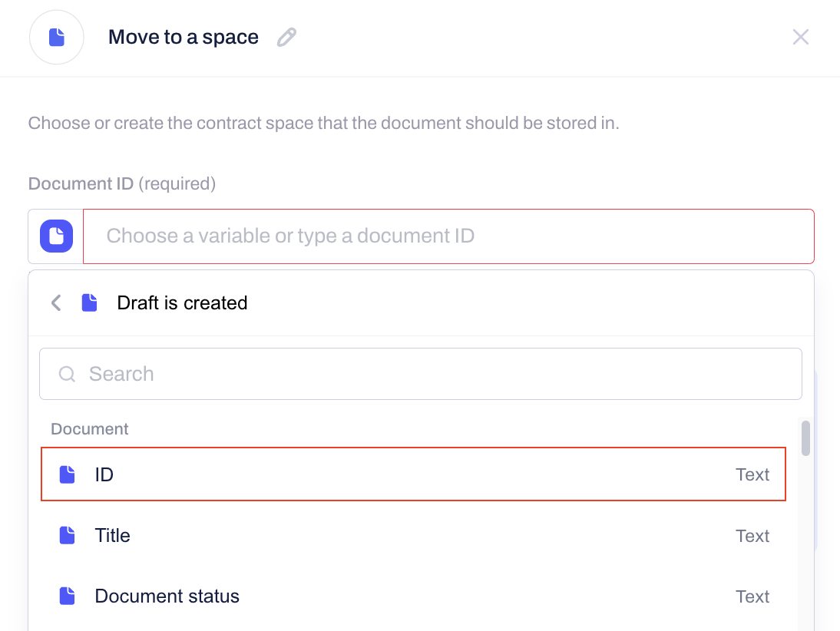Image resolution: width=840 pixels, height=631 pixels.
Task: Click the file icon beside Title
Action: point(67,535)
